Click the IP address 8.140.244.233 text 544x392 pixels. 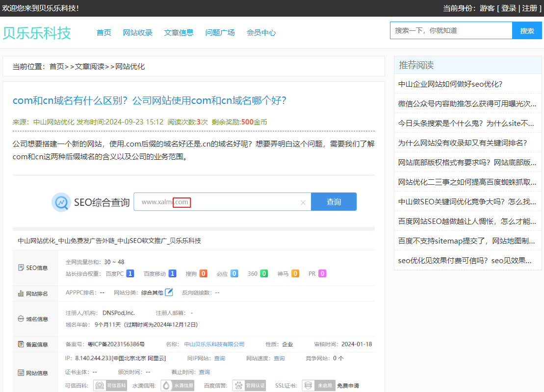pos(93,358)
